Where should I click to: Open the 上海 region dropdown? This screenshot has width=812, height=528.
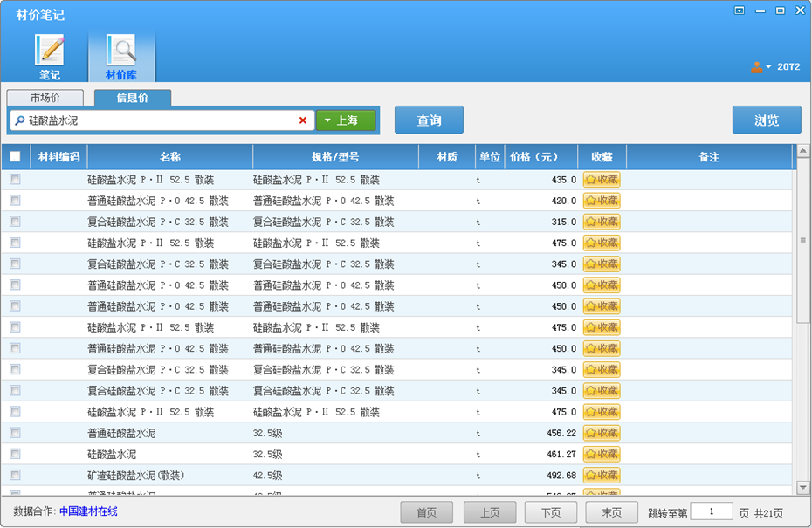346,120
